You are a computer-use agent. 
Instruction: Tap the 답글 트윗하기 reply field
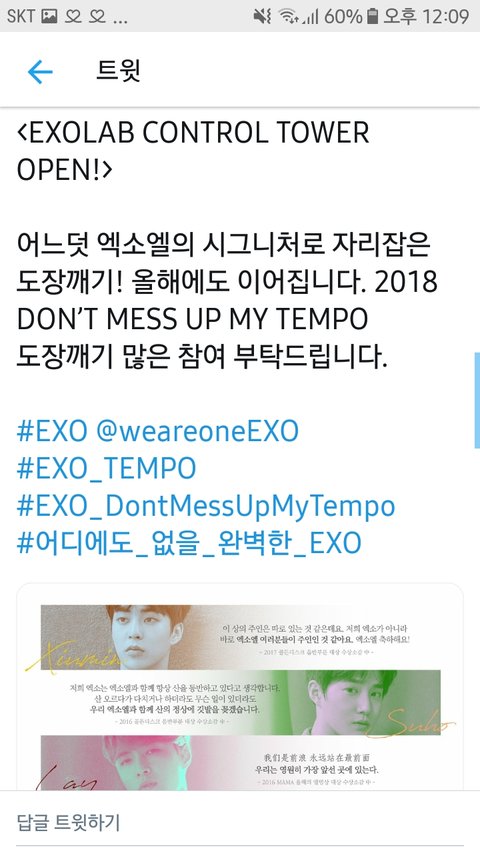pos(240,822)
